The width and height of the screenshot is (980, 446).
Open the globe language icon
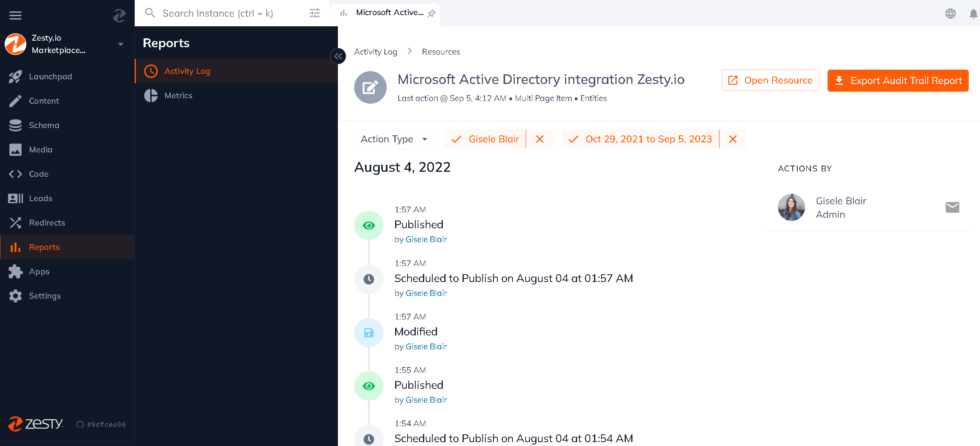tap(951, 14)
